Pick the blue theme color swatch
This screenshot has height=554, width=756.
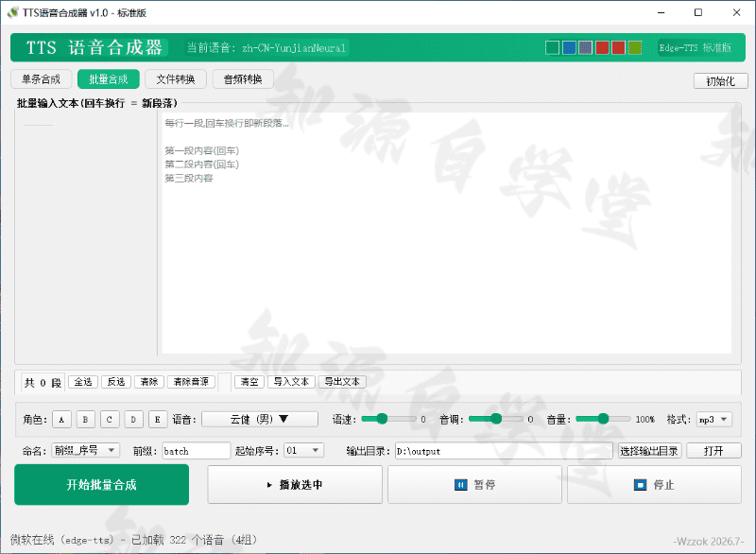569,47
